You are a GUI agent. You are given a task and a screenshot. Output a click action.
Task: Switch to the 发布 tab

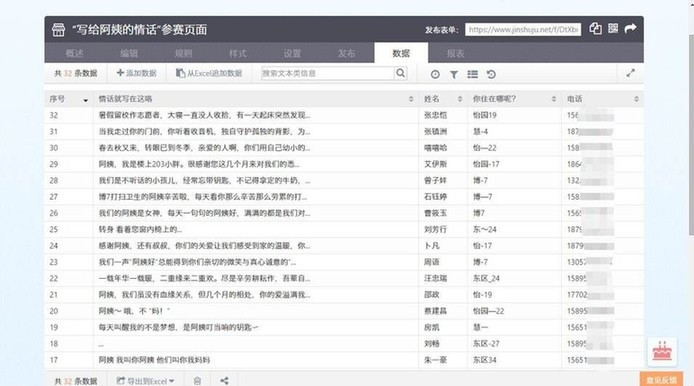coord(347,53)
